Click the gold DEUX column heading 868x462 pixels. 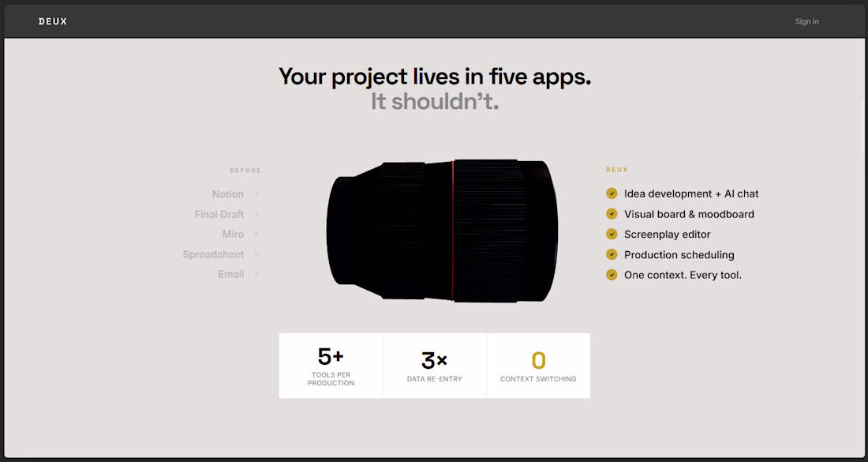(x=617, y=170)
